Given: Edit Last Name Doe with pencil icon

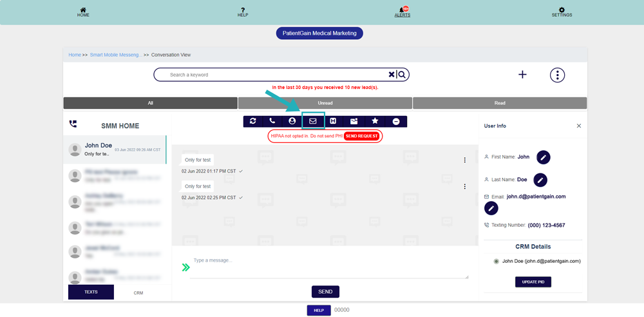Looking at the screenshot, I should click(540, 180).
